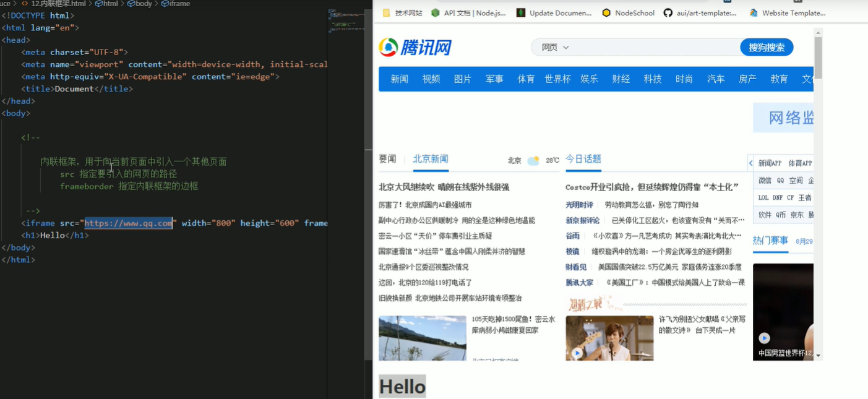Screen dimensions: 868x399
Task: Go to 新闻 in the blue nav bar
Action: 400,79
